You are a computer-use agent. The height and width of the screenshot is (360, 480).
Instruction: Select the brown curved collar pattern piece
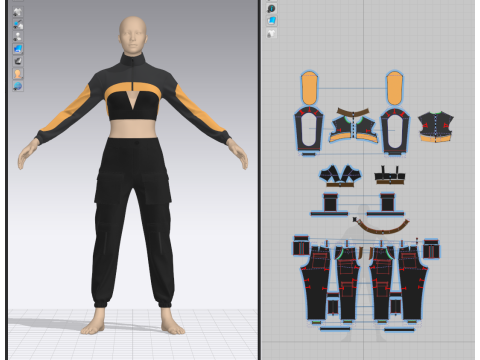pos(353,112)
